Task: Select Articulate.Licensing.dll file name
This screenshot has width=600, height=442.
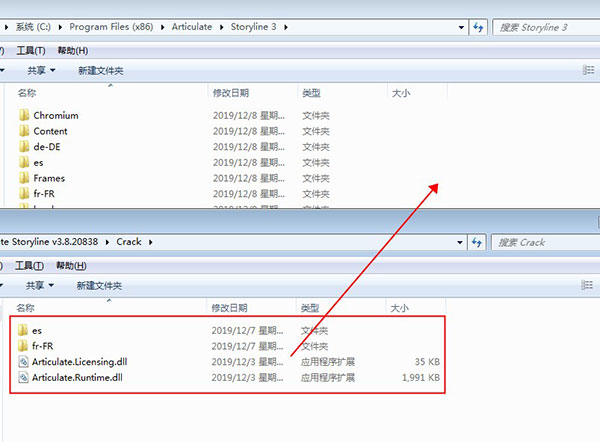Action: [80, 362]
